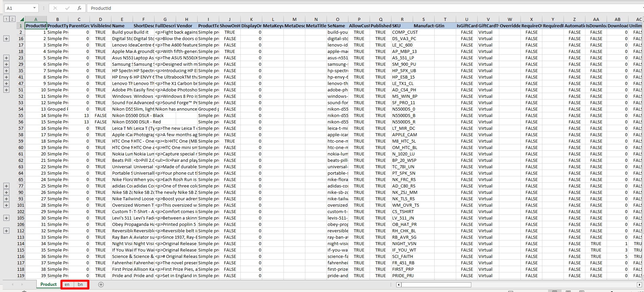This screenshot has width=644, height=292.
Task: Switch to the Product sheet tab
Action: tap(48, 285)
